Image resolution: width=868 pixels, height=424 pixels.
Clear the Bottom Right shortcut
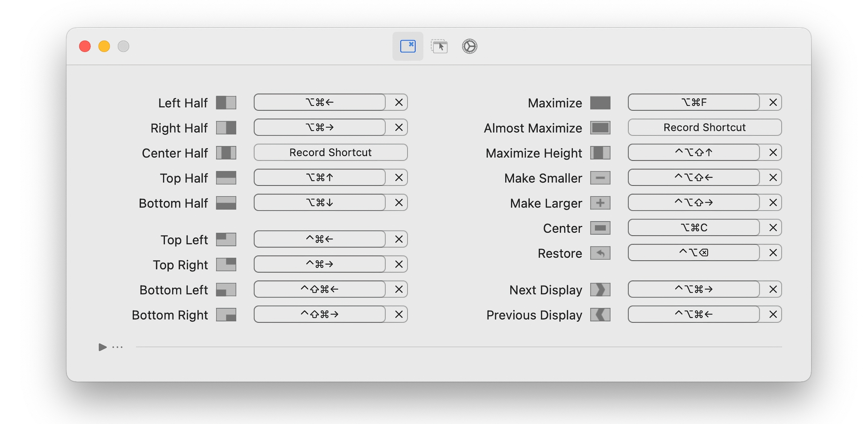click(399, 314)
